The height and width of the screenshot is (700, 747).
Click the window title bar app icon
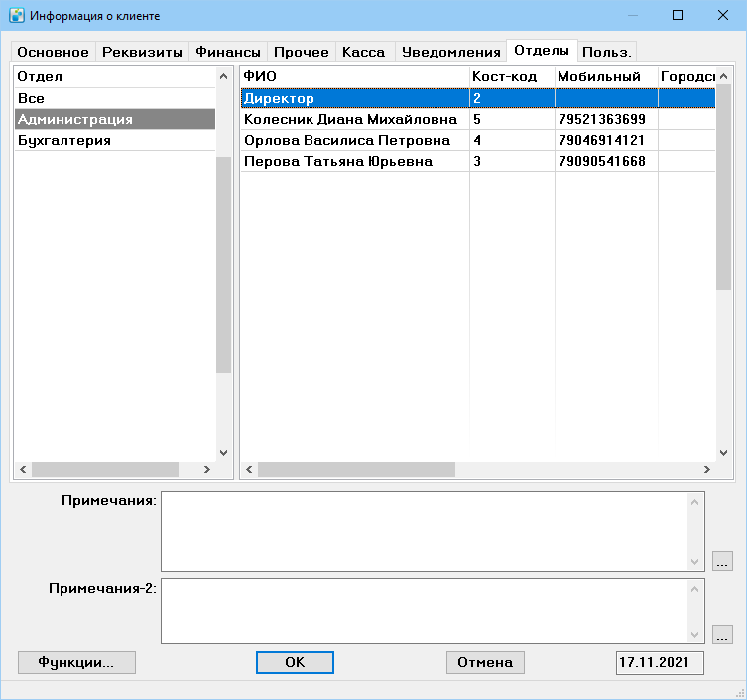17,15
